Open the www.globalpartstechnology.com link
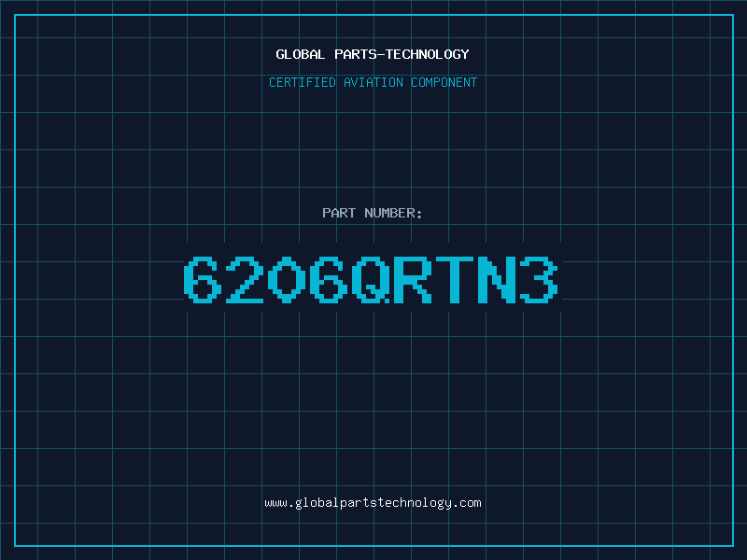This screenshot has height=560, width=747. click(x=373, y=503)
